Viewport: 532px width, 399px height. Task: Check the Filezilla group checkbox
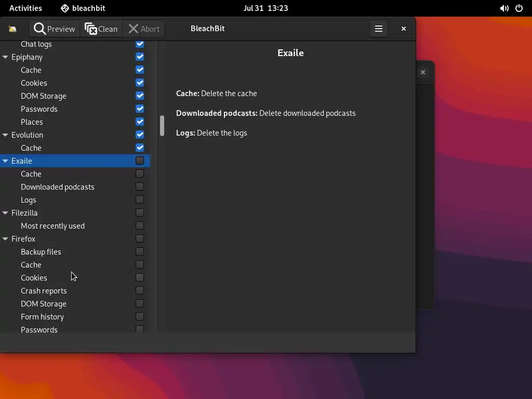pyautogui.click(x=140, y=212)
